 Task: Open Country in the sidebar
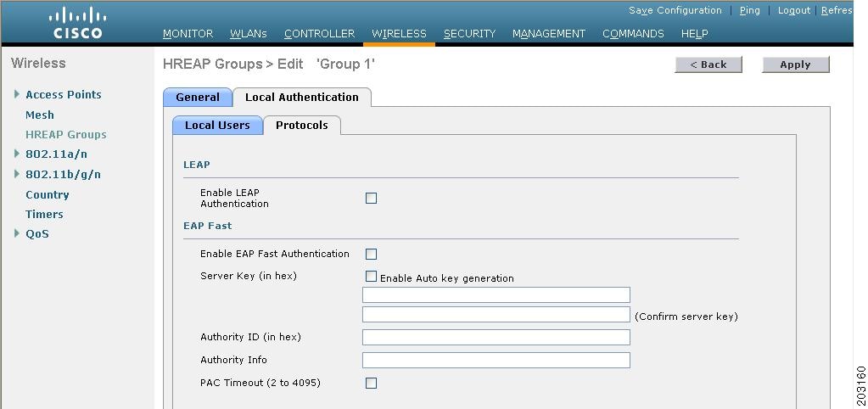pos(47,195)
